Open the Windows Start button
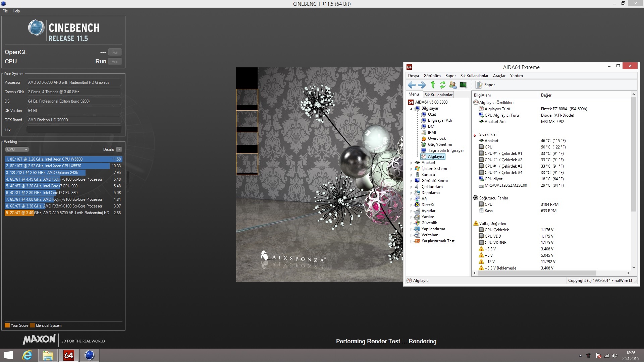The height and width of the screenshot is (362, 644). pyautogui.click(x=8, y=355)
